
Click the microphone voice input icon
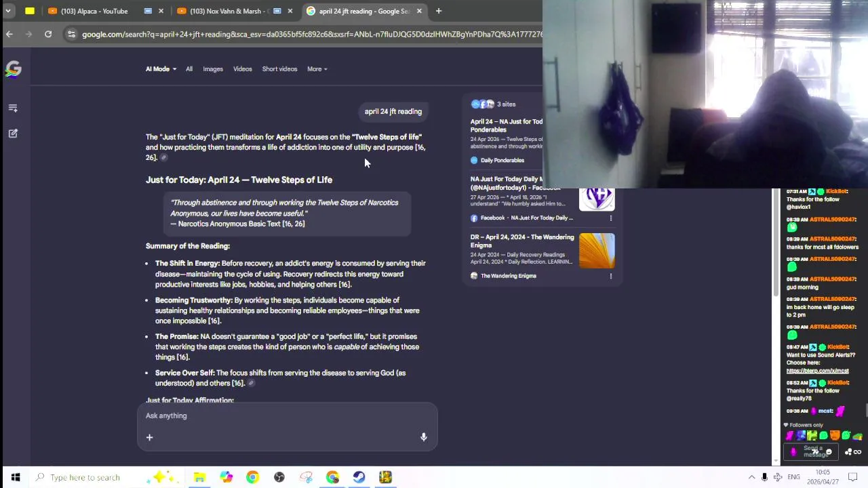click(423, 437)
